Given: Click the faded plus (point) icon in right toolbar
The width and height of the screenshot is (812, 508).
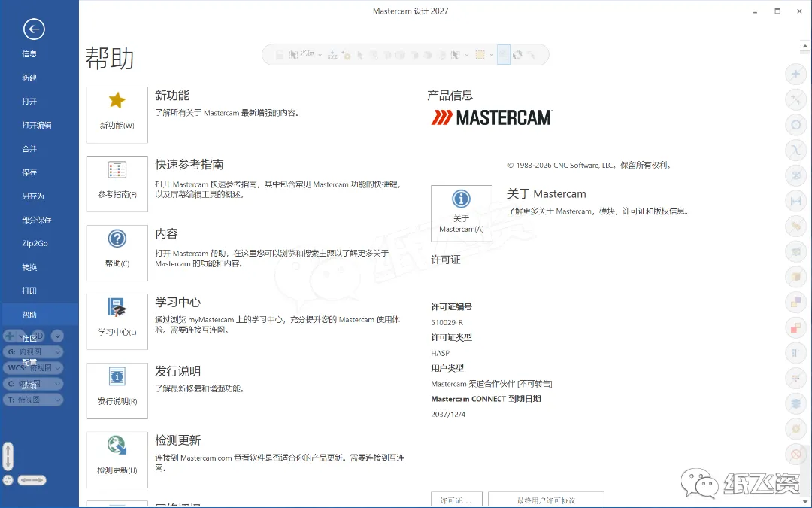Looking at the screenshot, I should pyautogui.click(x=796, y=74).
